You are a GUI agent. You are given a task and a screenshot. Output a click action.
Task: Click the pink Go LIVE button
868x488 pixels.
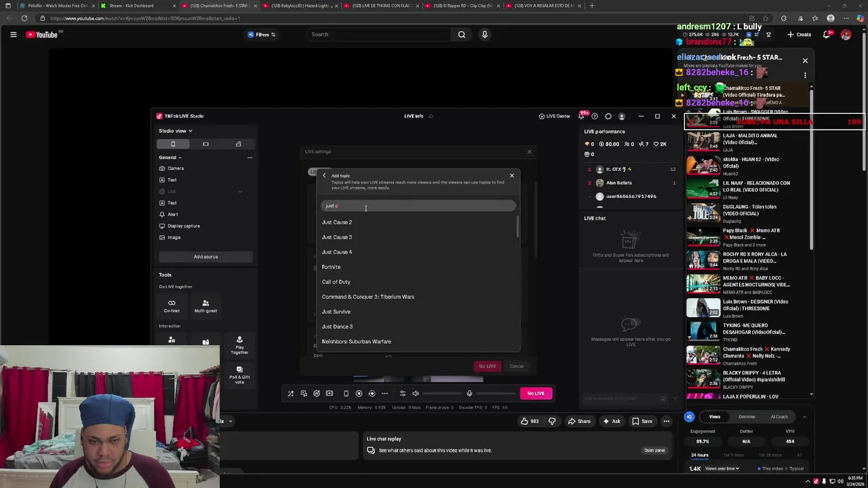click(x=536, y=393)
